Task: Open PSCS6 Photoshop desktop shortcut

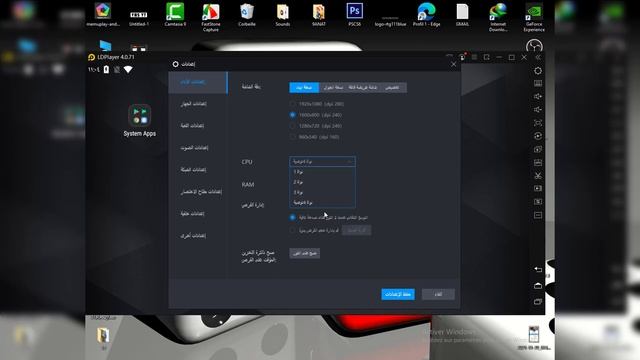Action: coord(354,15)
